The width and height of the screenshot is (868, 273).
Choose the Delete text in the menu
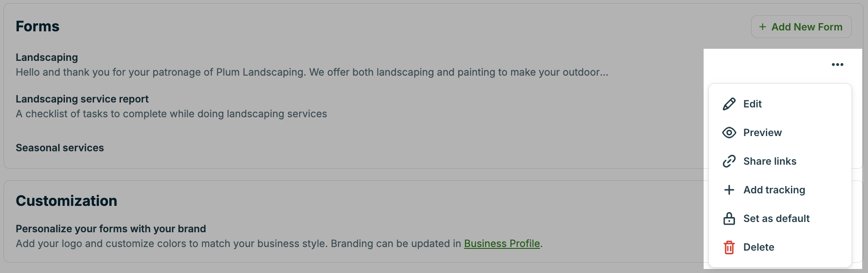(x=759, y=247)
